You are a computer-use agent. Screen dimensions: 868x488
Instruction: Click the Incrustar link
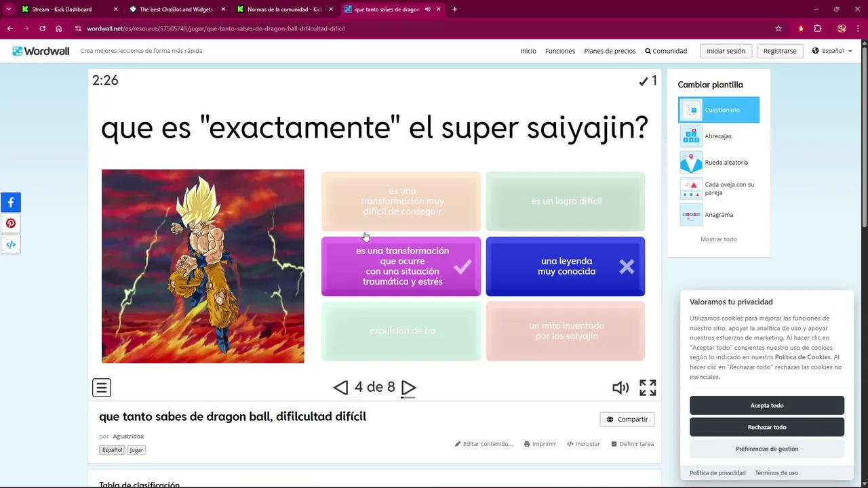click(x=583, y=444)
